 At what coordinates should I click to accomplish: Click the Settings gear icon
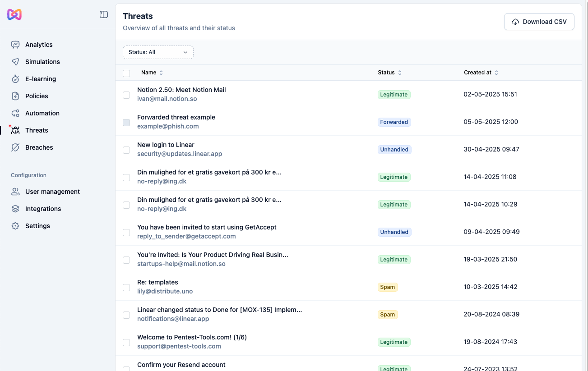(15, 226)
